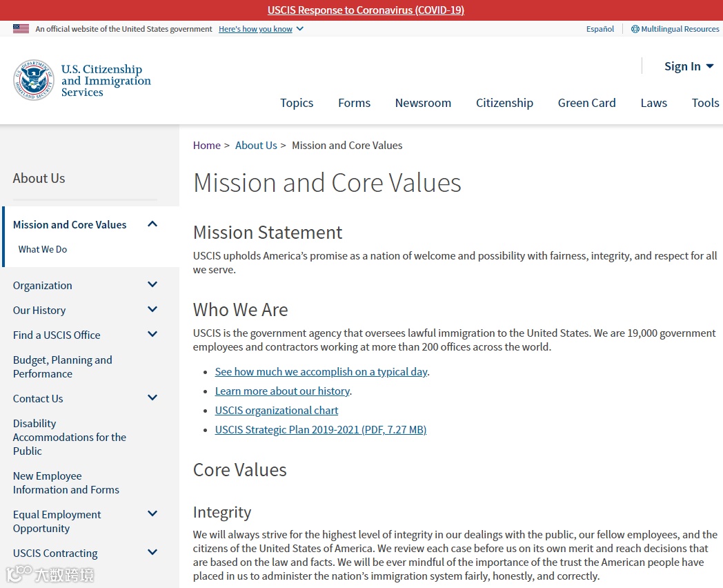Open the Tools menu
Image resolution: width=723 pixels, height=588 pixels.
[705, 103]
